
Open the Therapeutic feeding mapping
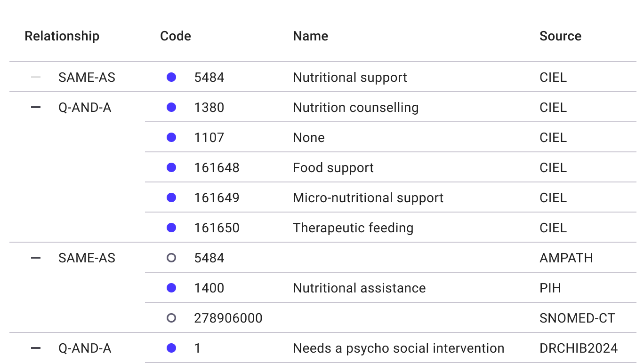[x=353, y=228]
